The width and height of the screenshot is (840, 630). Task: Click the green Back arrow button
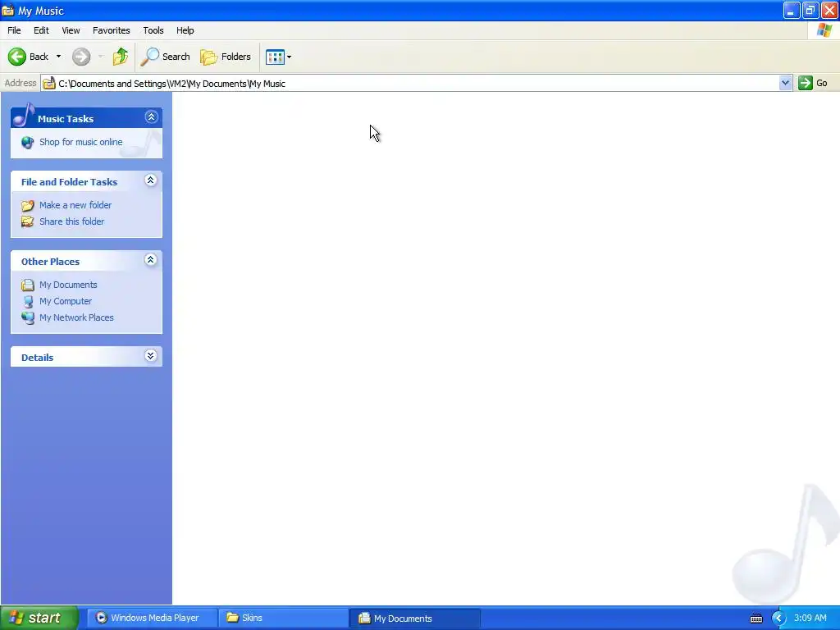pos(17,57)
